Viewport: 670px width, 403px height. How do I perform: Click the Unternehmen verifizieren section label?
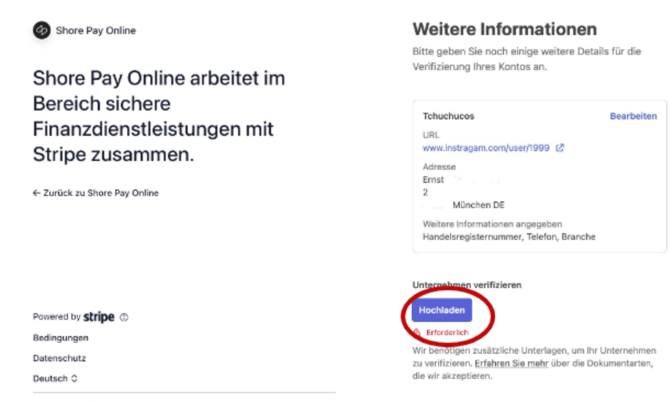click(465, 285)
